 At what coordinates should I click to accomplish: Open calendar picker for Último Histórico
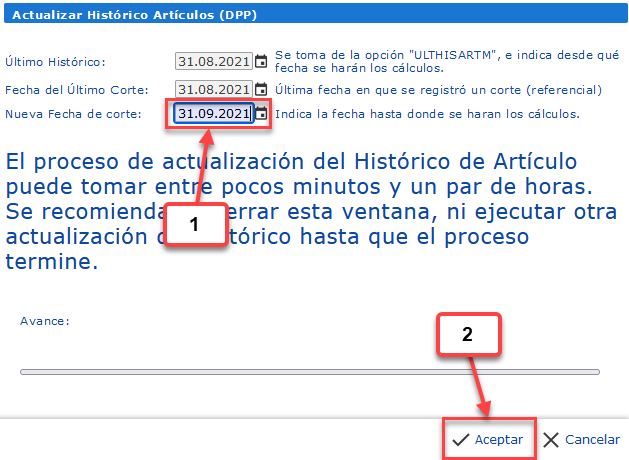coord(261,61)
